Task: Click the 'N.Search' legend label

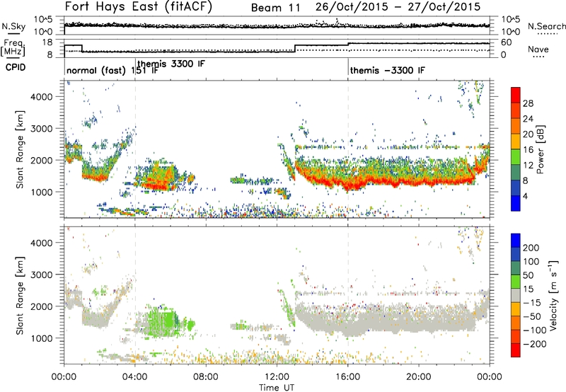Action: [x=546, y=26]
